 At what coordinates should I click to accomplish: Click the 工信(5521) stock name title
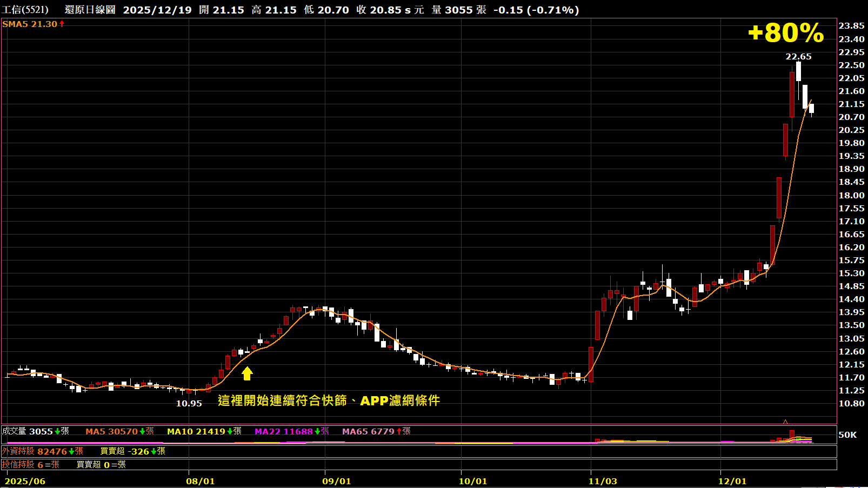[25, 10]
